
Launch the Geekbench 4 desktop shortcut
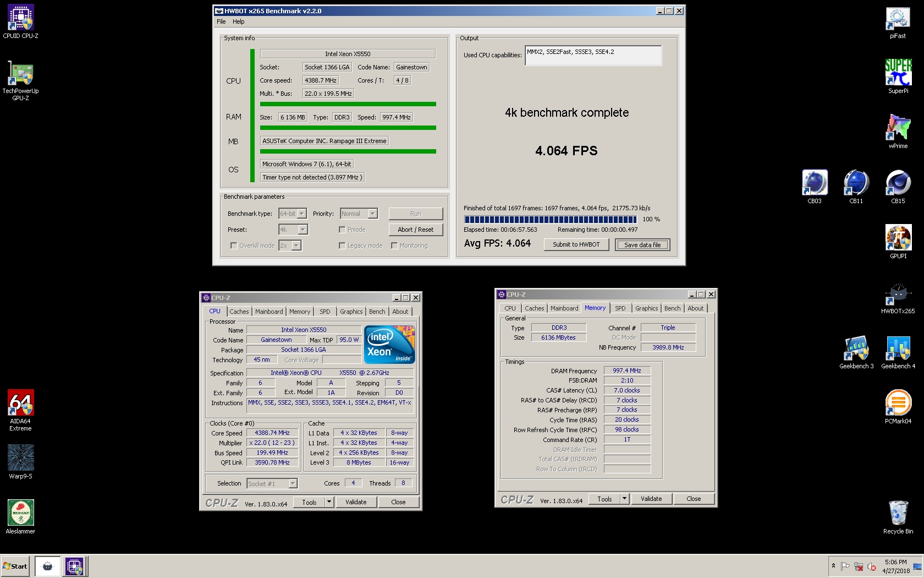(x=898, y=352)
